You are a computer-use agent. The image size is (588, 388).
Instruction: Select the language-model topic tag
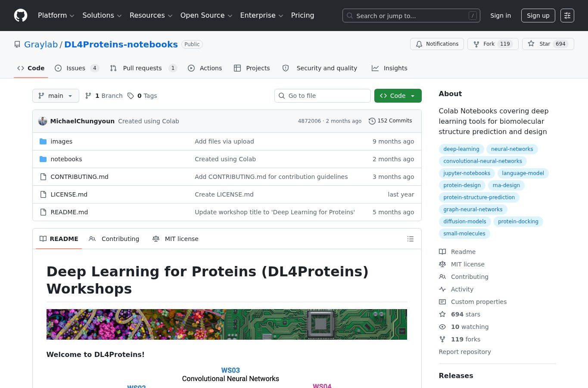[x=523, y=173]
